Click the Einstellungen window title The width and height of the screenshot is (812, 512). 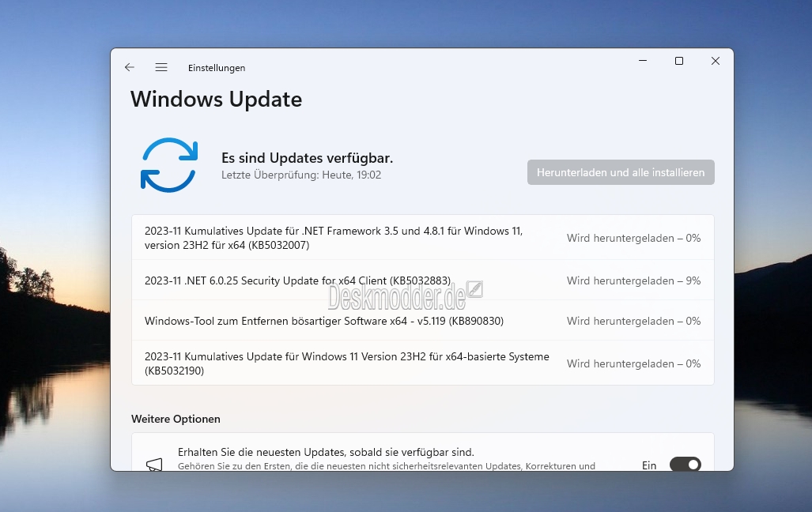[217, 68]
